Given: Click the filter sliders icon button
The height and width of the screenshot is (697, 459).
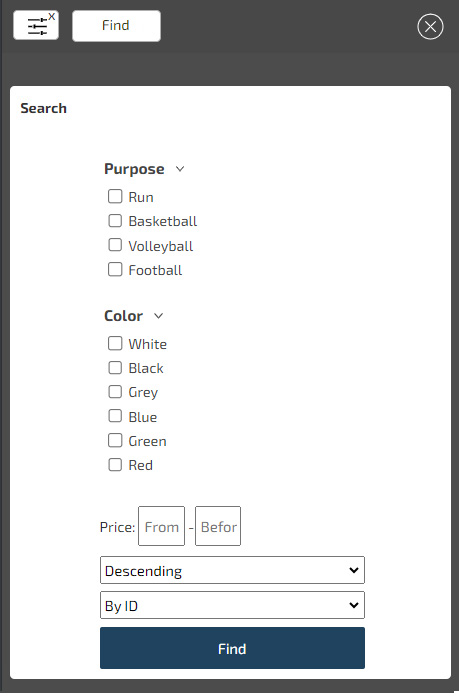Looking at the screenshot, I should tap(36, 25).
